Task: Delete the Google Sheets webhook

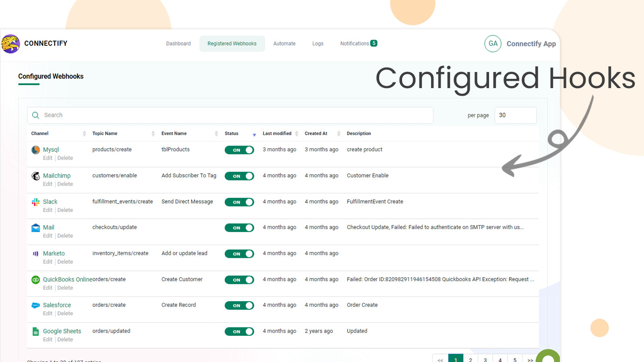Action: click(x=65, y=339)
